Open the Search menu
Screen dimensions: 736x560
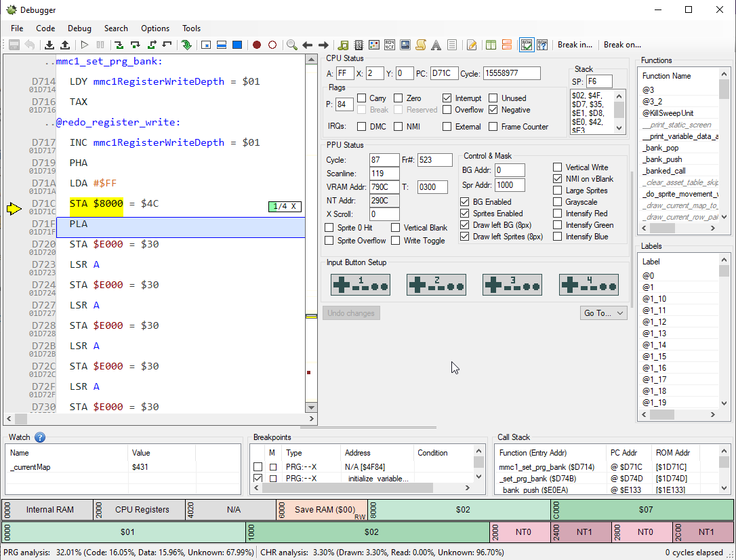pos(116,28)
